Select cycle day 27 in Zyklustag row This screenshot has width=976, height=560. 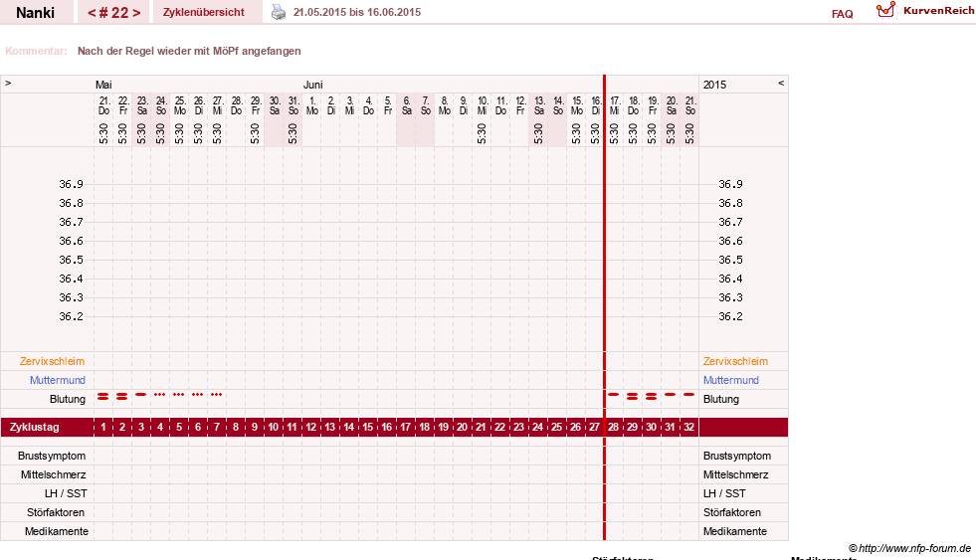pos(594,427)
